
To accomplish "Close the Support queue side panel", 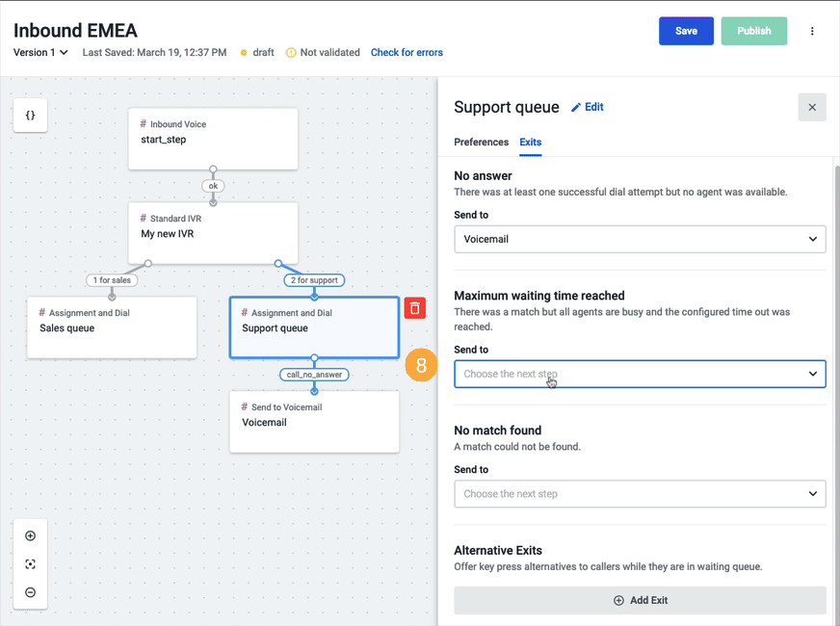I will pos(812,107).
